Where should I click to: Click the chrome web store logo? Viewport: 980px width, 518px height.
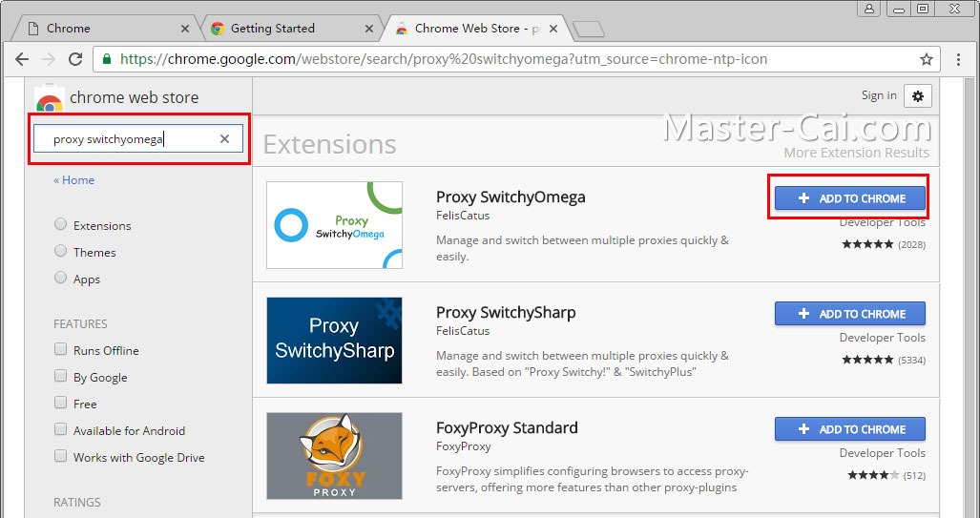[x=50, y=100]
